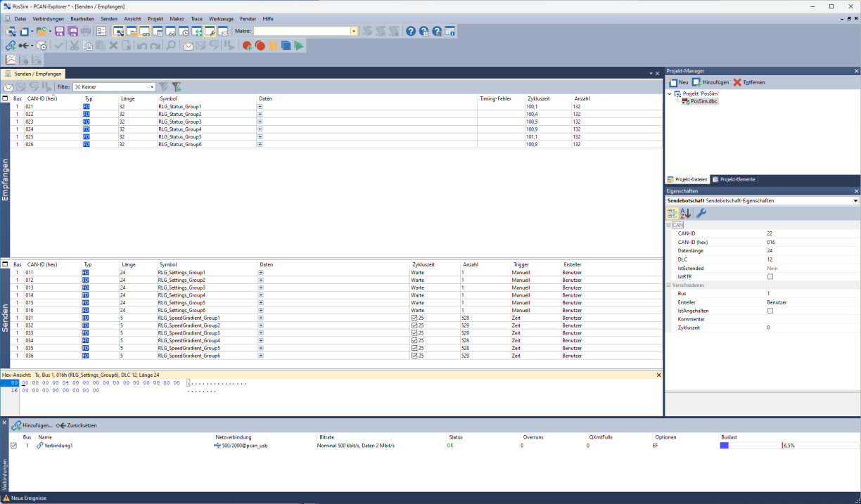Select the RLG_Settings_Group6 transmit row
Screen dimensions: 861x504
[x=336, y=310]
